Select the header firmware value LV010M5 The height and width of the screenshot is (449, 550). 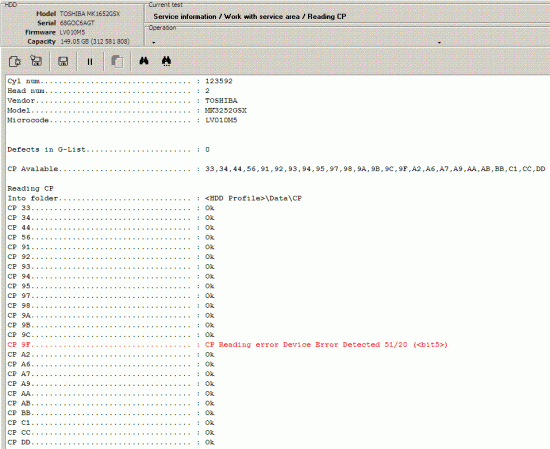click(x=72, y=32)
